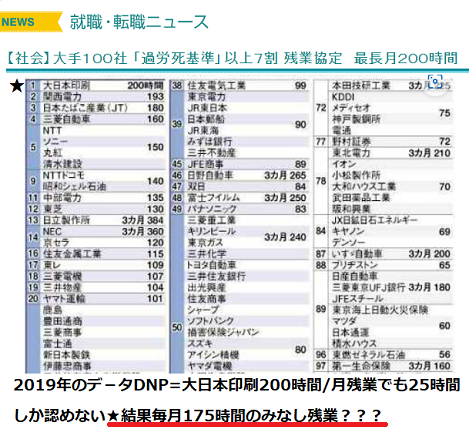Click the 東北電力 3カ月 210 row
Viewport: 469px width, 441px height.
point(391,153)
